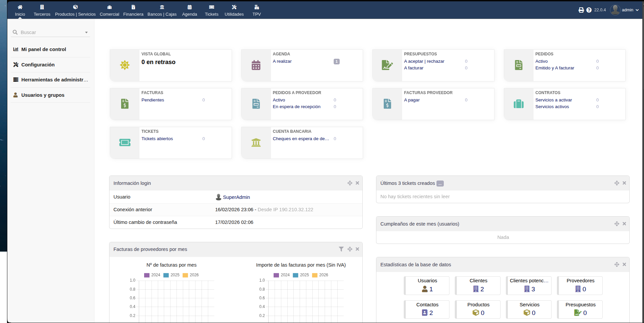Click the A realizar count badge
This screenshot has height=323, width=644.
click(x=336, y=61)
